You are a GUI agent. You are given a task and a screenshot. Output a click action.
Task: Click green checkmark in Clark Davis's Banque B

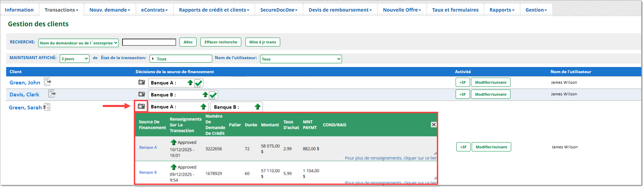pyautogui.click(x=213, y=95)
